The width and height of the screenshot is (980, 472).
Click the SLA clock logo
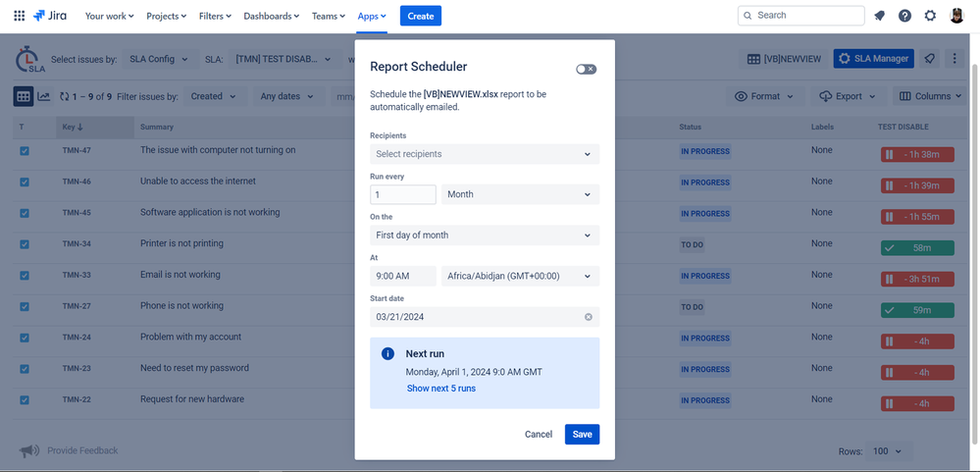tap(29, 60)
